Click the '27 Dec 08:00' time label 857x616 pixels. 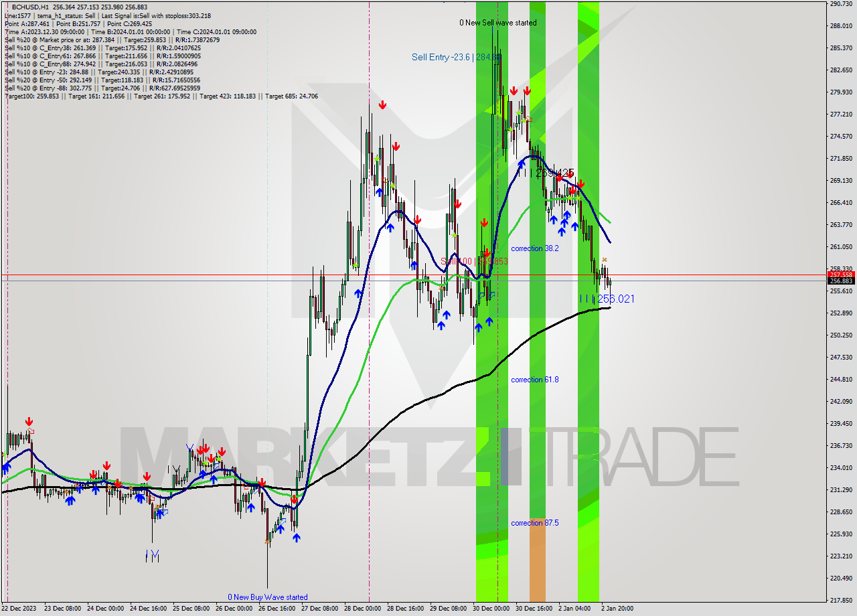coord(319,609)
